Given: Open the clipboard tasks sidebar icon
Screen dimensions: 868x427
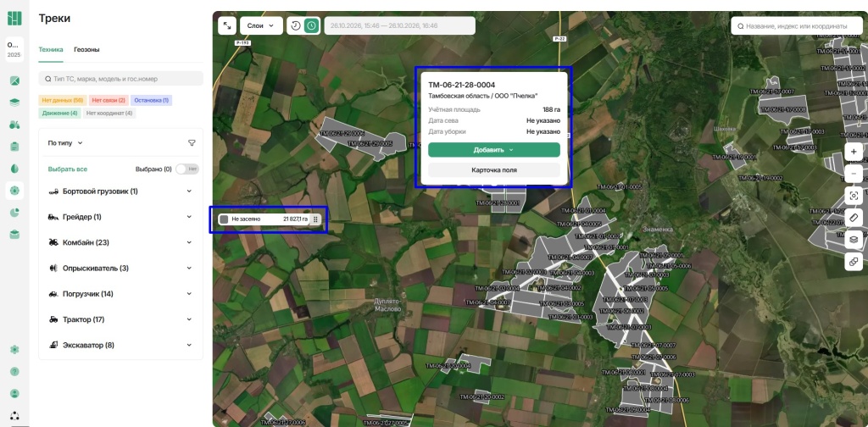Looking at the screenshot, I should pyautogui.click(x=14, y=147).
